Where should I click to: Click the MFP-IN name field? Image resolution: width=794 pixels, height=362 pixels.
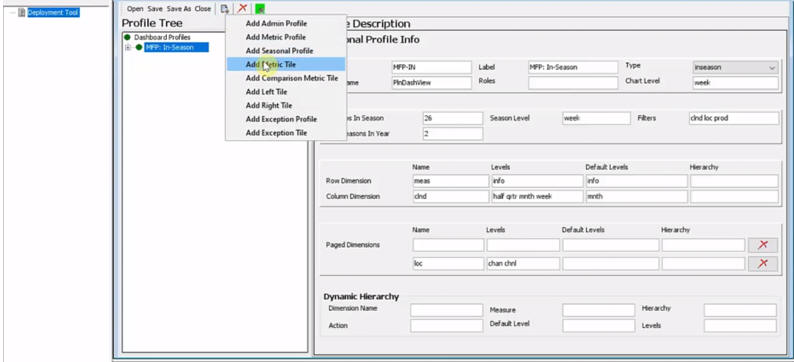[431, 67]
